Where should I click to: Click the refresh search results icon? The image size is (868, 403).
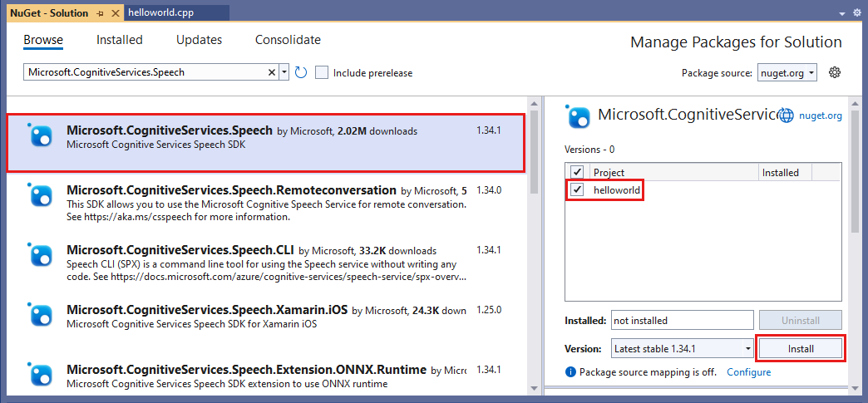click(301, 72)
